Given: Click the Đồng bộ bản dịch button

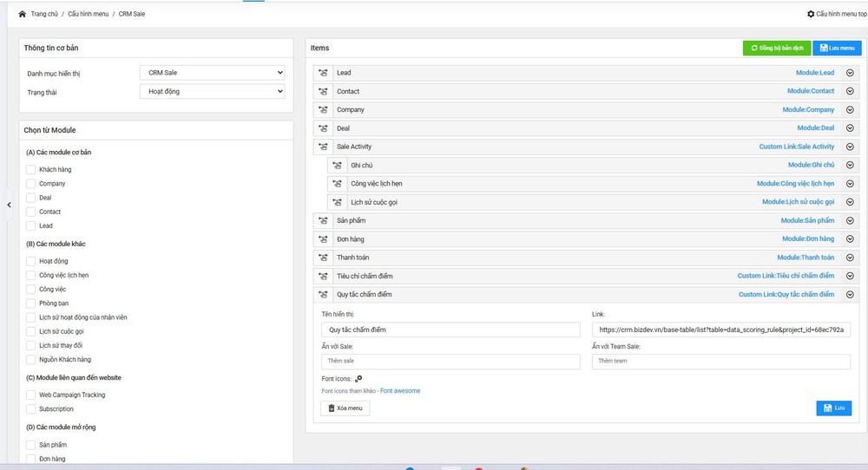Looking at the screenshot, I should [x=777, y=49].
